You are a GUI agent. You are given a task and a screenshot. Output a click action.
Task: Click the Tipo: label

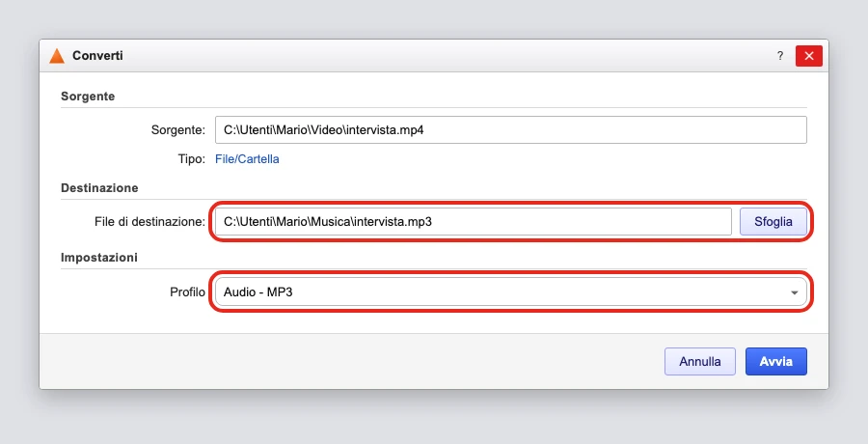click(192, 159)
